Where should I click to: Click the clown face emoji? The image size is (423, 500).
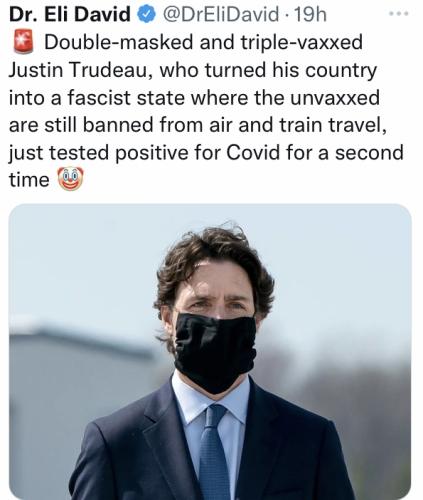(x=70, y=179)
